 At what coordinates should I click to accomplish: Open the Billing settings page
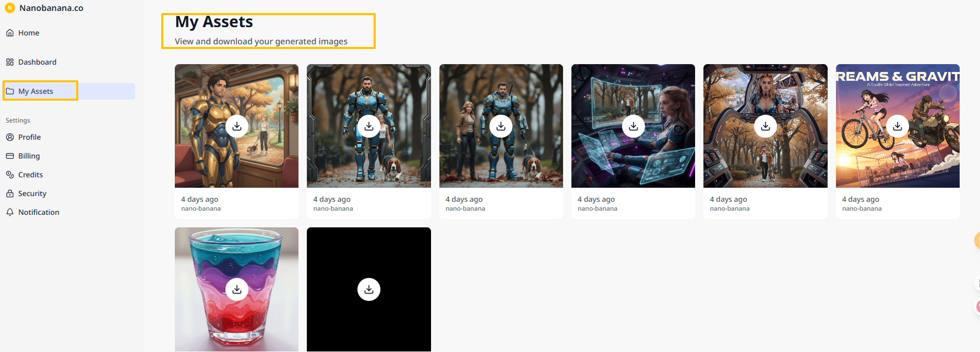point(29,156)
